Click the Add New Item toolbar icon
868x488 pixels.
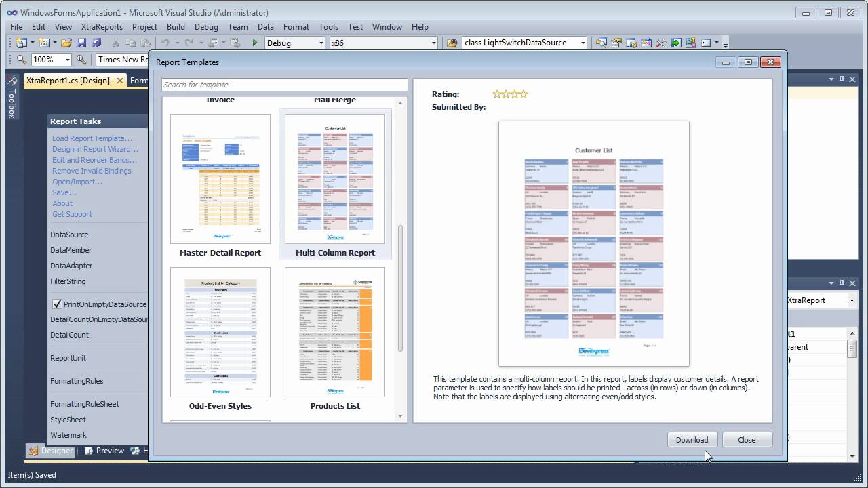tap(43, 43)
